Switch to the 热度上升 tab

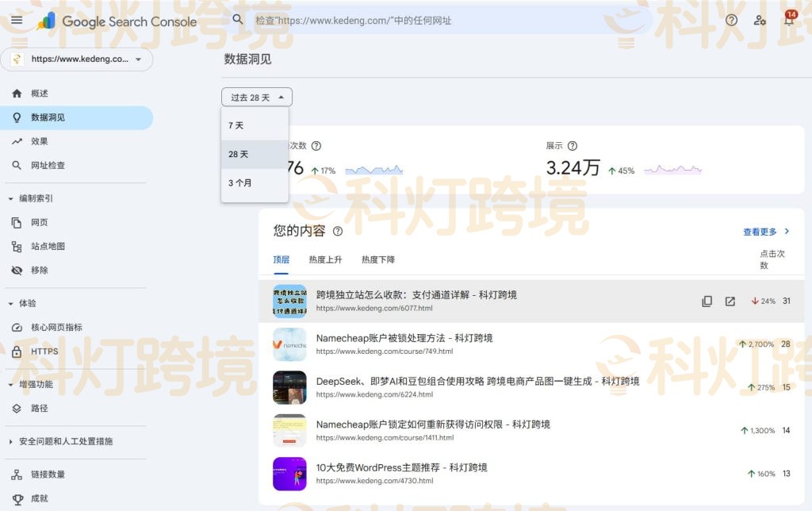(325, 259)
